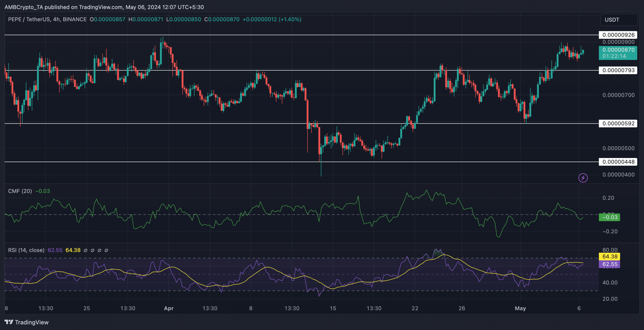Click the 15 date label on time axis
This screenshot has height=330, width=644.
(333, 308)
